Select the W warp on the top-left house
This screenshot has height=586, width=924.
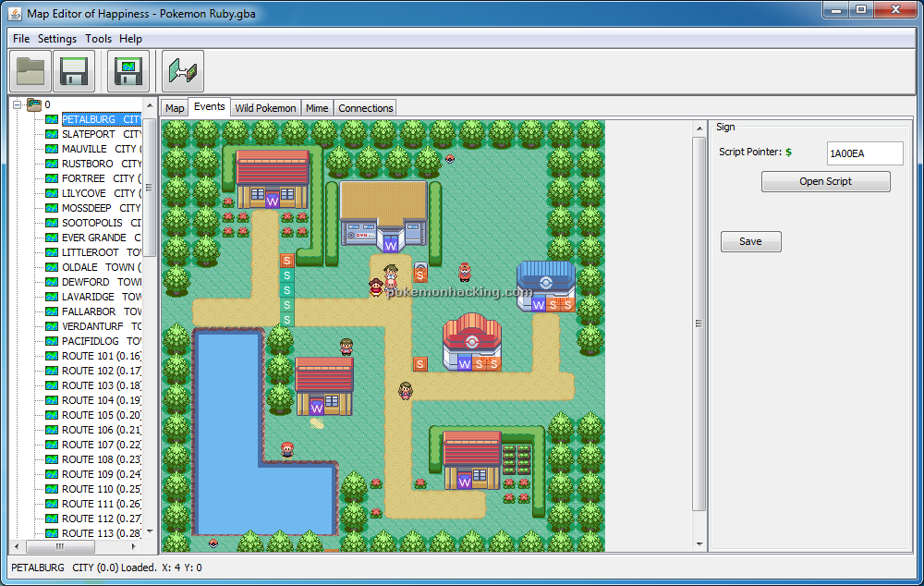[272, 201]
